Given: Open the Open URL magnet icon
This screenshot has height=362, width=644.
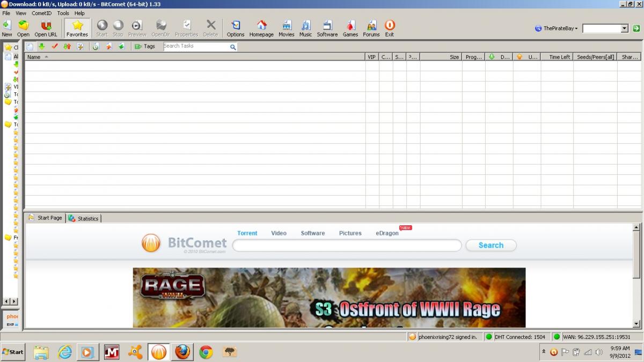Looking at the screenshot, I should pyautogui.click(x=46, y=26).
